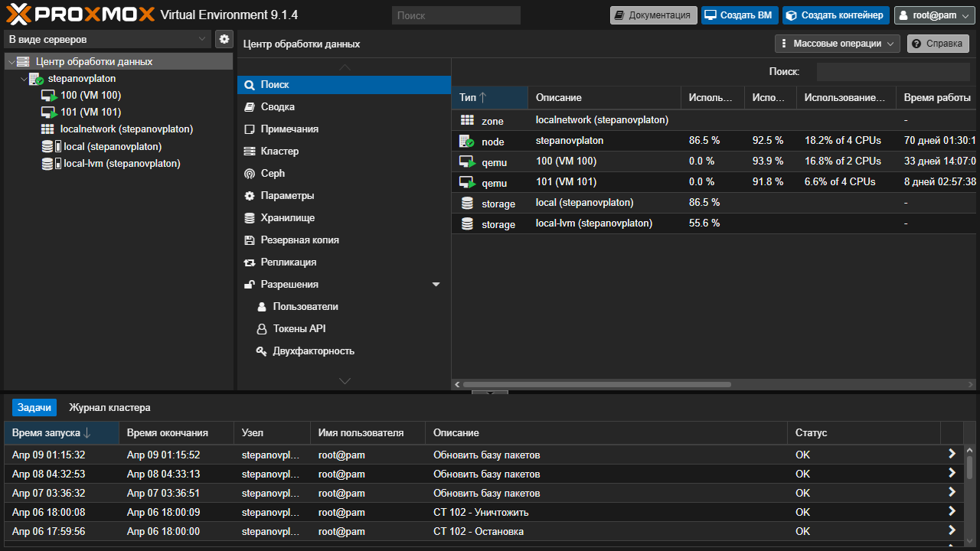980x551 pixels.
Task: Select the datacenter server icon in tree
Action: pos(23,62)
